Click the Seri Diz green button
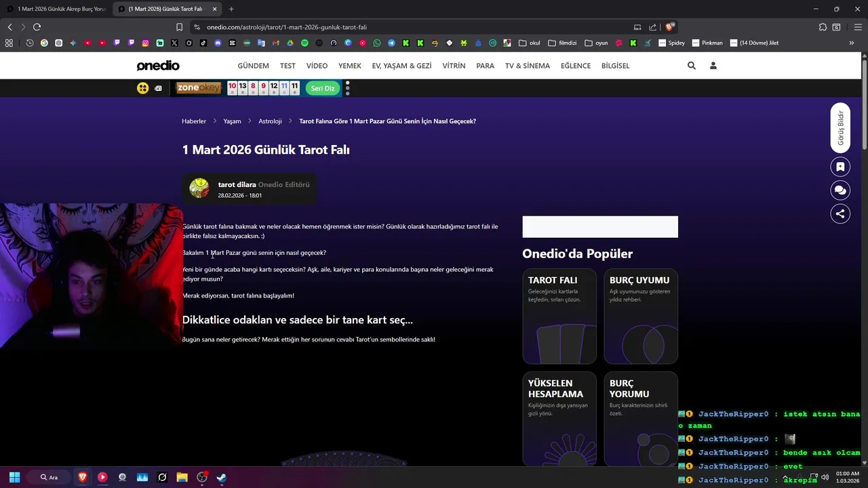 (x=323, y=88)
